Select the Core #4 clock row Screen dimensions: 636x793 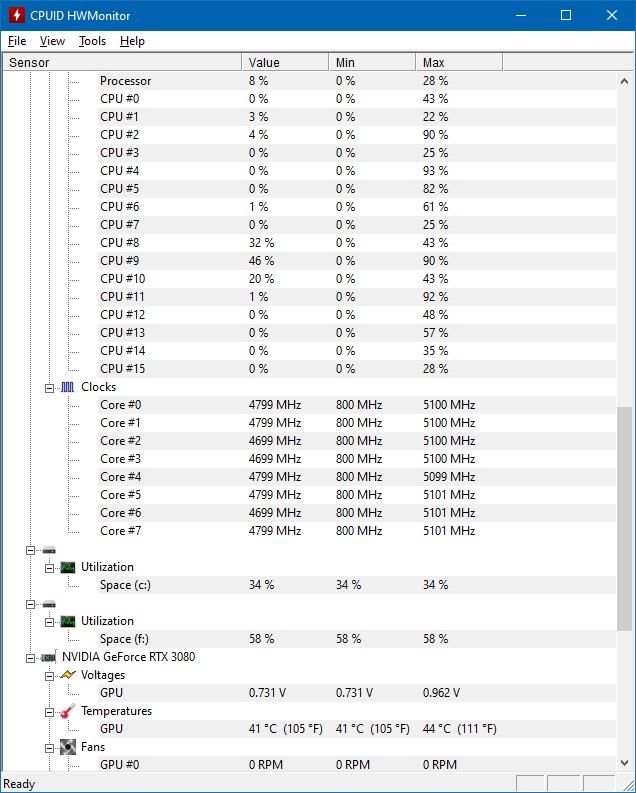120,477
